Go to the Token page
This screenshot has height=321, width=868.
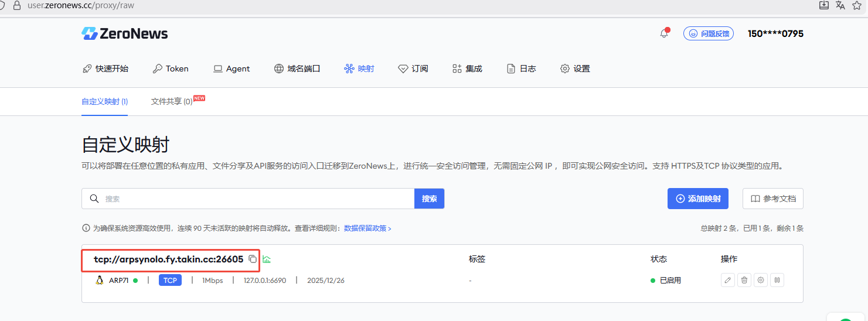pyautogui.click(x=171, y=69)
